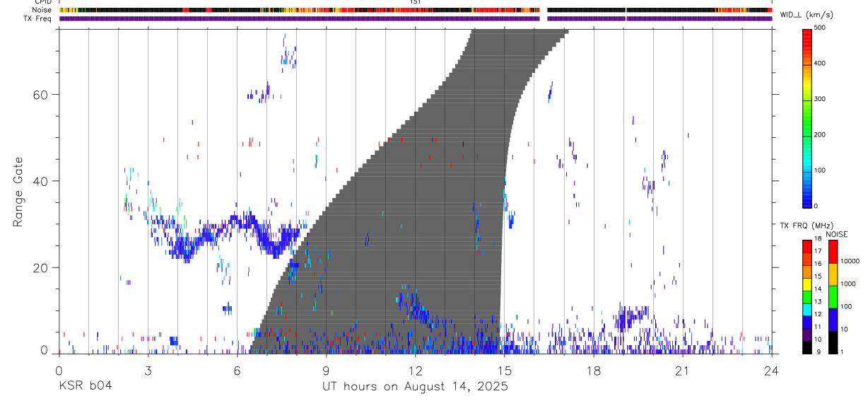Click the '3' tick on the UT hours axis
The height and width of the screenshot is (401, 868).
pyautogui.click(x=148, y=371)
